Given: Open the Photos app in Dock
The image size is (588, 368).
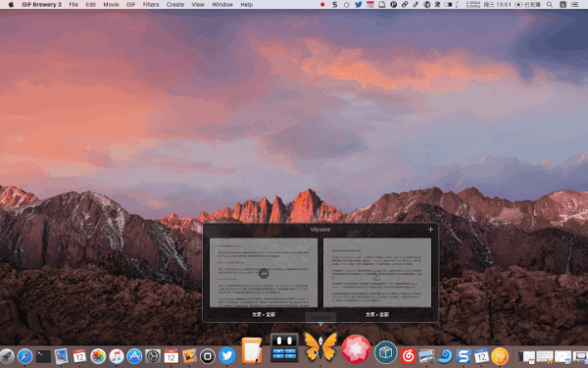Looking at the screenshot, I should [x=98, y=356].
